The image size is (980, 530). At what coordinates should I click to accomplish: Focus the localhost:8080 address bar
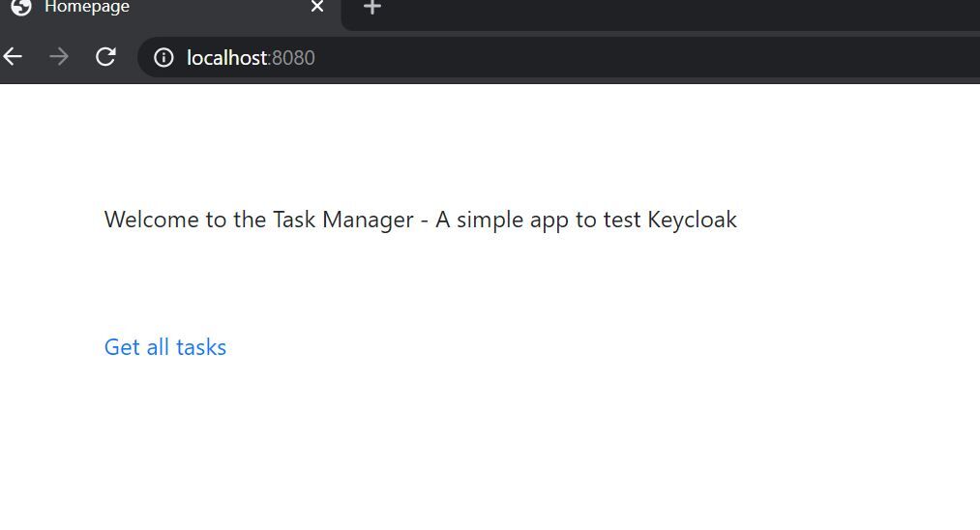click(559, 57)
